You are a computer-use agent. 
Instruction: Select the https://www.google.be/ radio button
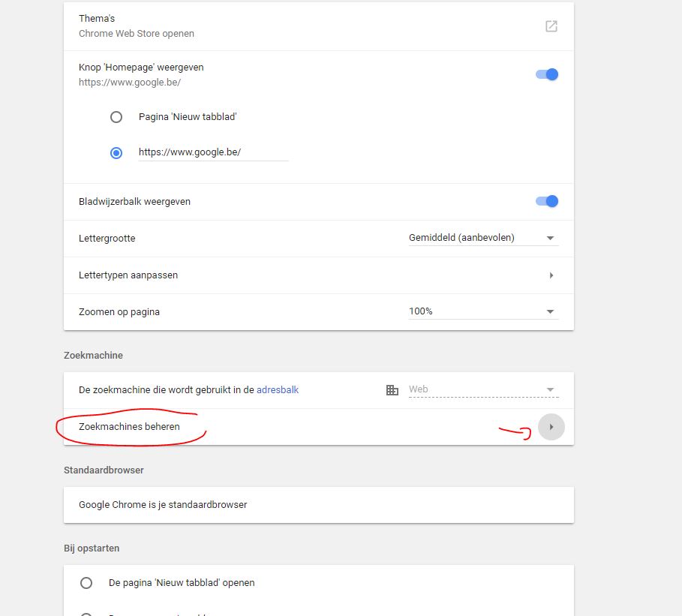pyautogui.click(x=116, y=153)
